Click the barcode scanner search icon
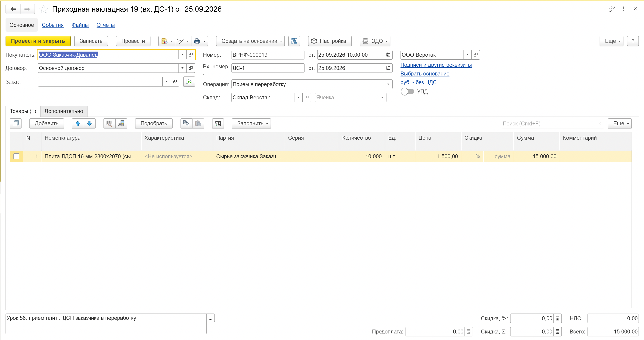Screen dimensions: 644x340 coord(109,123)
